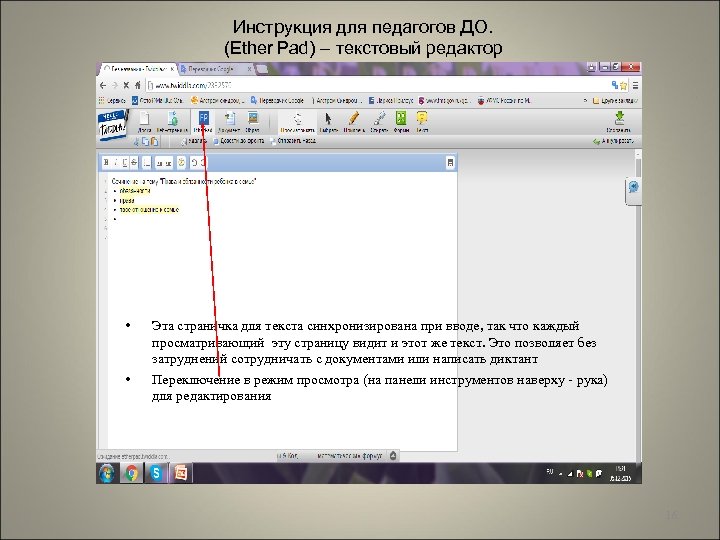The width and height of the screenshot is (720, 540).
Task: Open the Chrome hamburger menu
Action: 636,85
